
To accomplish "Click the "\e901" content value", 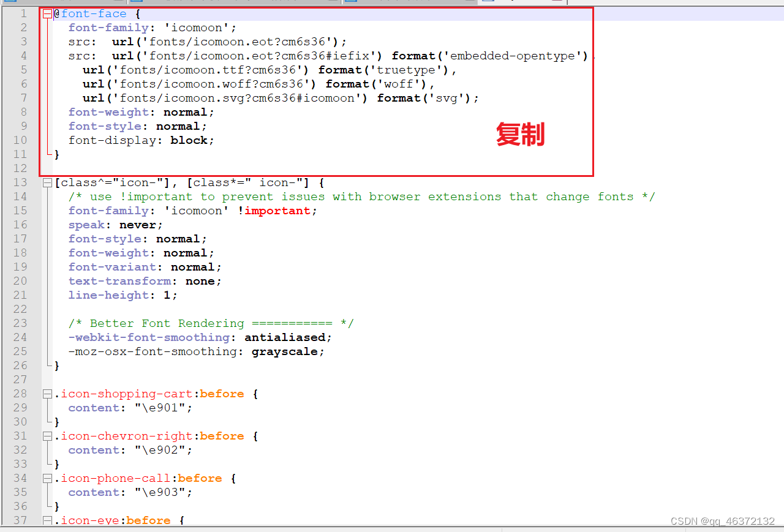I will click(160, 408).
